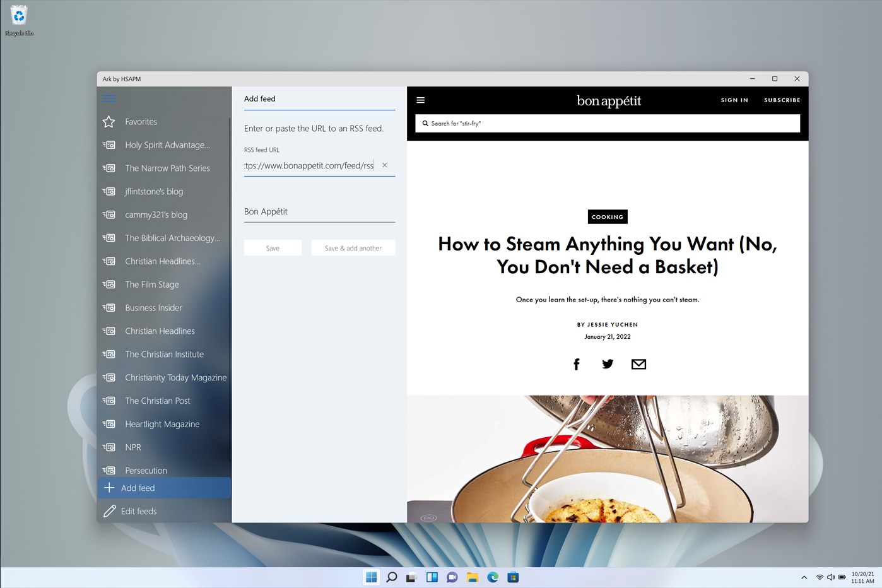Open Microsoft Store from taskbar

point(513,577)
